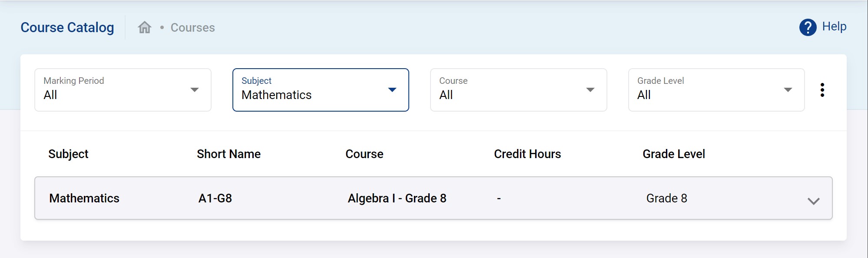Open the three-dot more options menu
868x258 pixels.
[822, 90]
